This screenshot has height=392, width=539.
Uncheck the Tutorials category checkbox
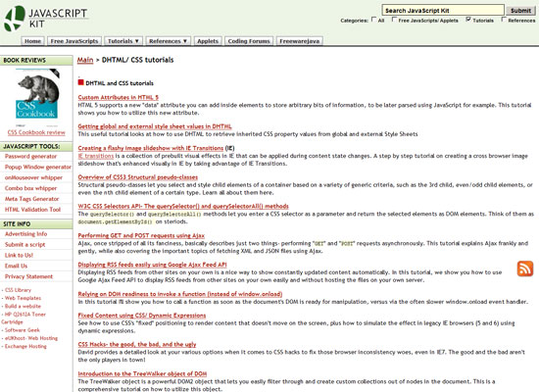468,20
